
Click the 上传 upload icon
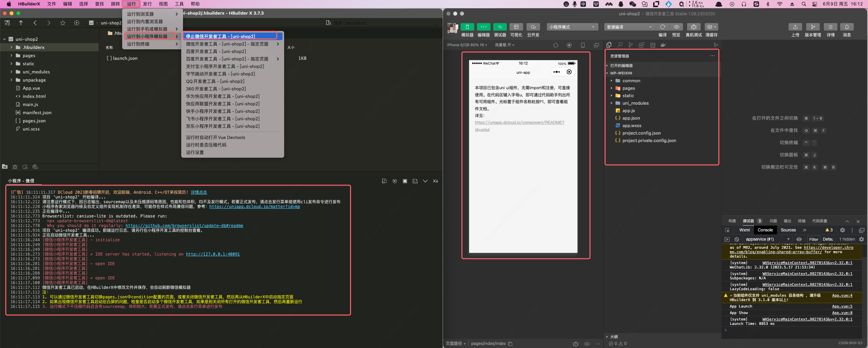pyautogui.click(x=795, y=27)
